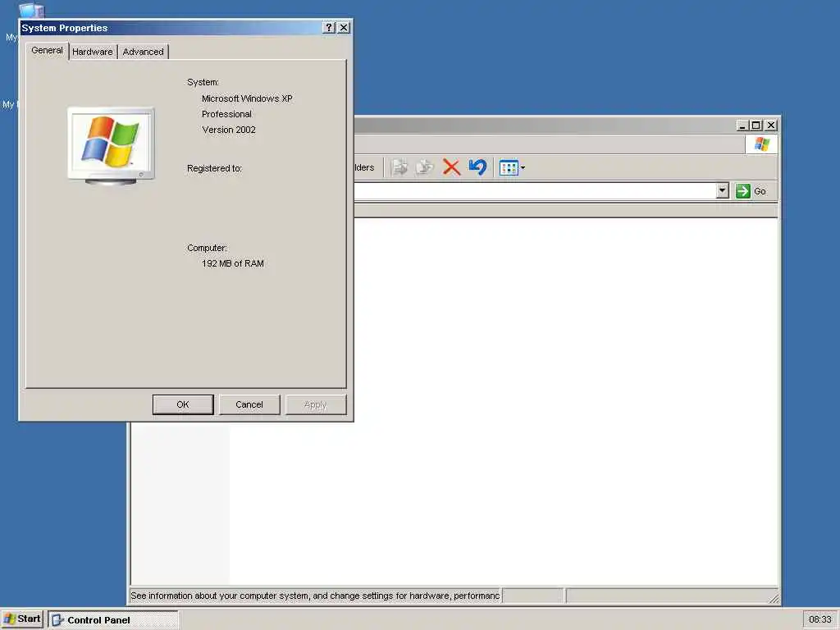
Task: Open the Start menu
Action: coord(22,619)
